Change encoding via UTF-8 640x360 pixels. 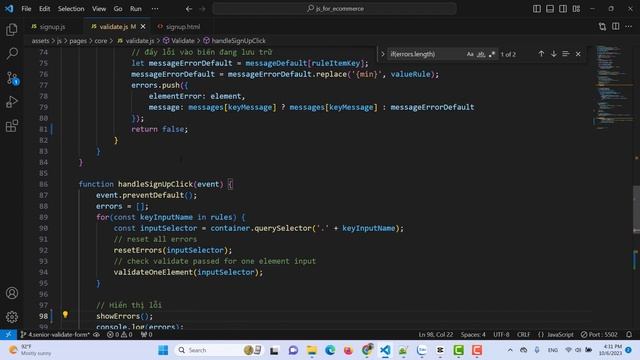[501, 334]
